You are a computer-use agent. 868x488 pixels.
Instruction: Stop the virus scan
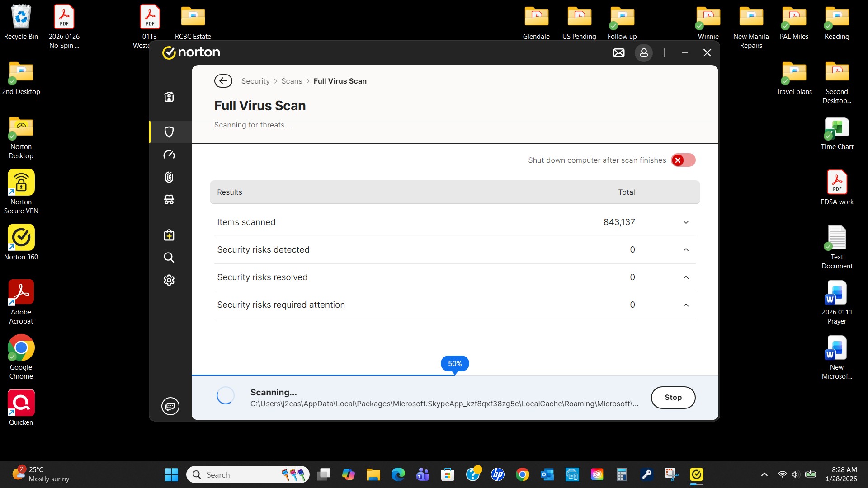673,398
